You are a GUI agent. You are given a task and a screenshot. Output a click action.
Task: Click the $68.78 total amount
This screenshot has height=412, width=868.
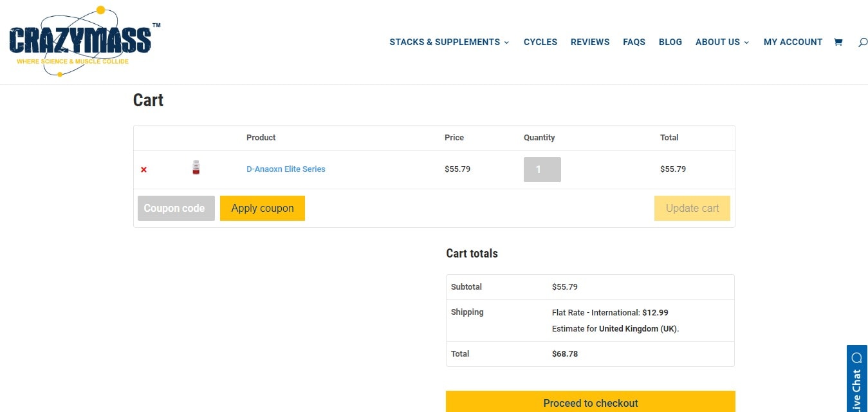click(565, 353)
